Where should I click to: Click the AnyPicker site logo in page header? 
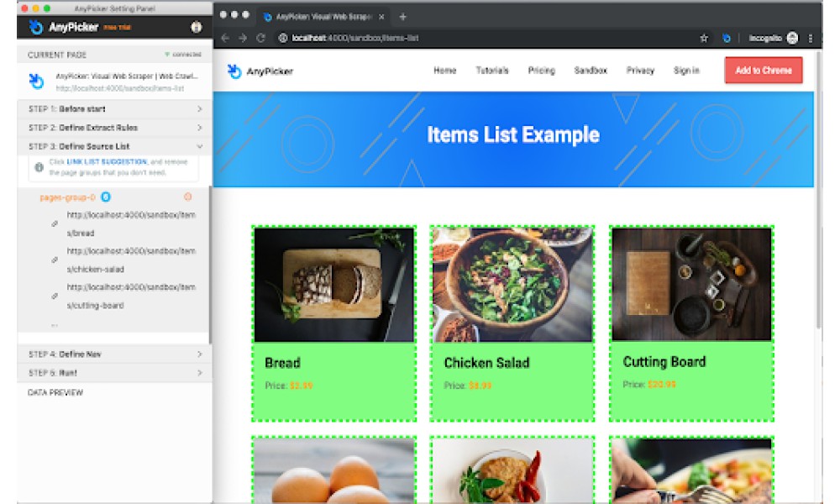coord(260,71)
